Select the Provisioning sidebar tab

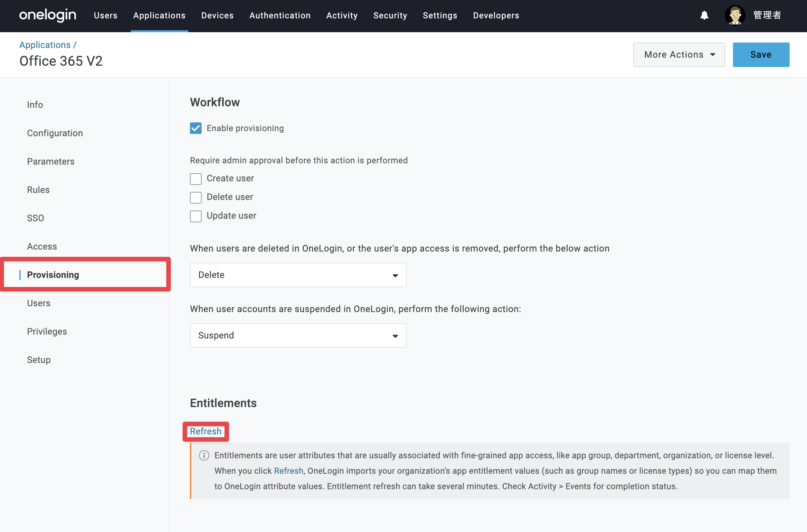tap(53, 275)
